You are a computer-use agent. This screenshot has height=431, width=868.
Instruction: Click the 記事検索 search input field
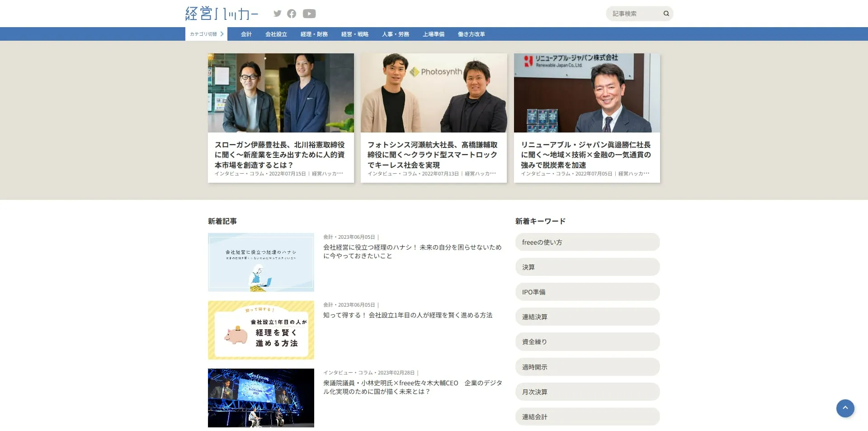coord(633,13)
